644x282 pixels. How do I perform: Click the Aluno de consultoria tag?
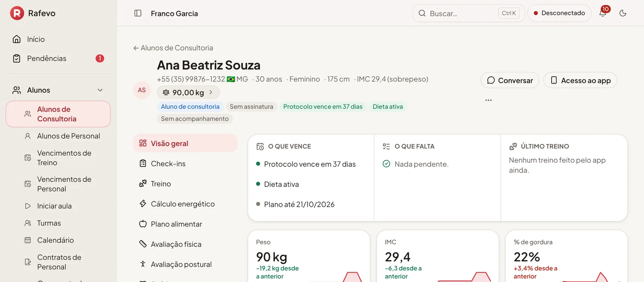190,107
